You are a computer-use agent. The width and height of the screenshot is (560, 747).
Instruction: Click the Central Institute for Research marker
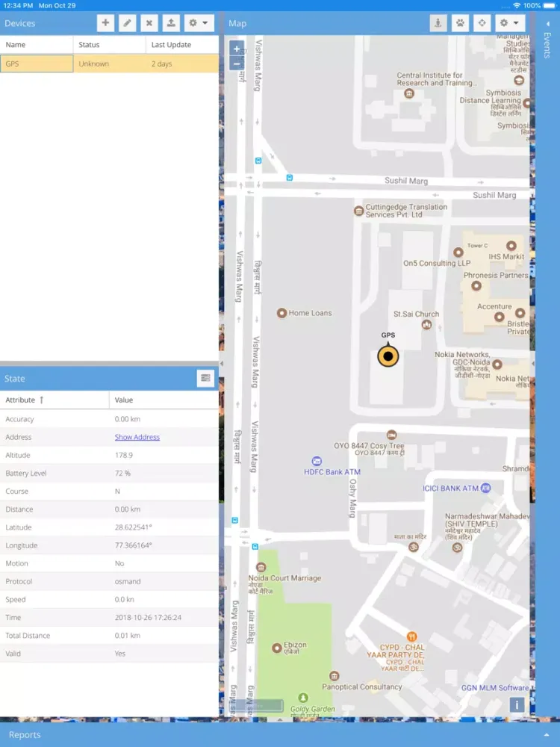click(x=409, y=93)
